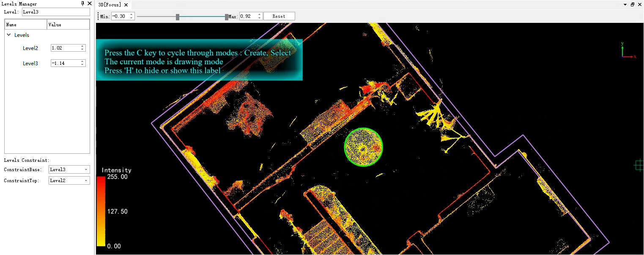Click the XYZ axis orientation gizmo
This screenshot has width=644, height=255.
626,51
